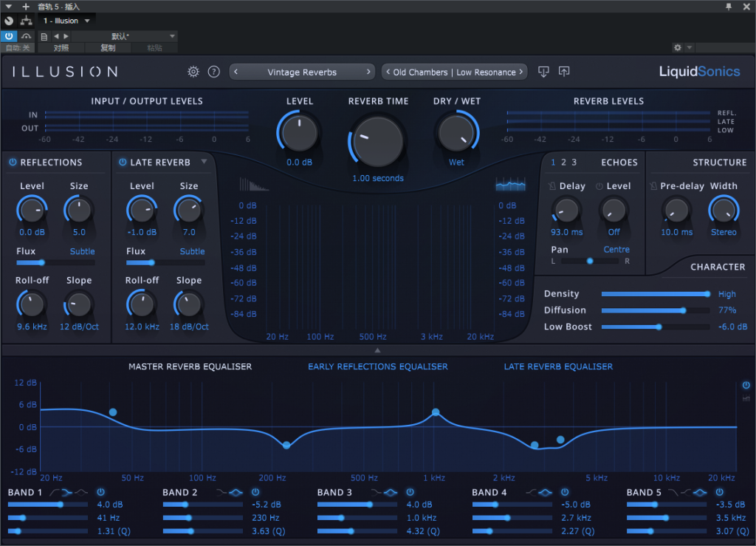Toggle the Echoes Level power button
Viewport: 756px width, 546px height.
point(599,186)
